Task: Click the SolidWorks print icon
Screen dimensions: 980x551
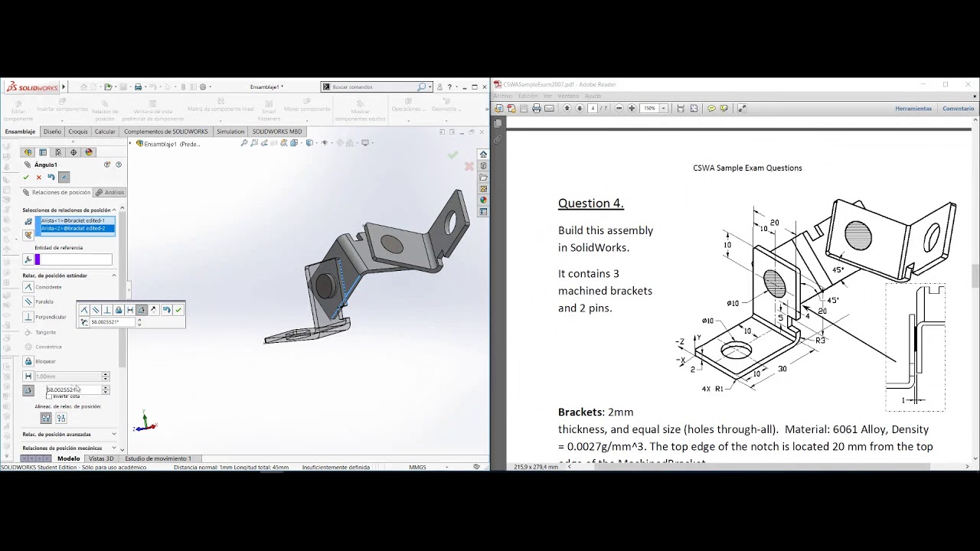Action: (x=138, y=86)
